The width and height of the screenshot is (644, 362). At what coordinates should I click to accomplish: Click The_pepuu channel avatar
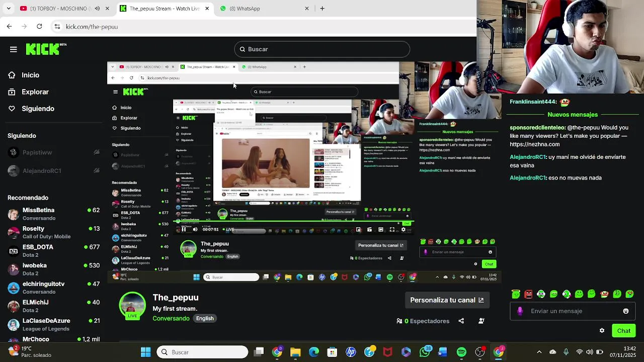coord(132,305)
